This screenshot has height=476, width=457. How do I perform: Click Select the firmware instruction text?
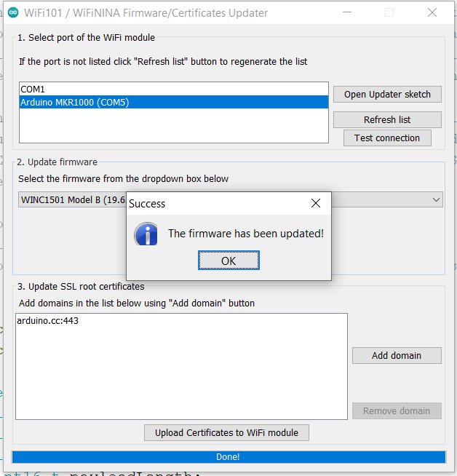(123, 179)
